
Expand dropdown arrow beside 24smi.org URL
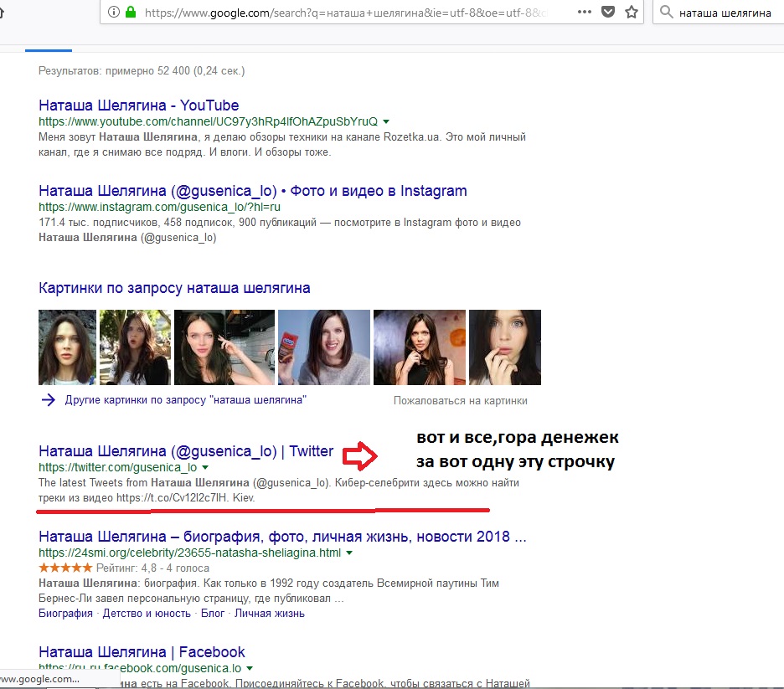click(349, 553)
